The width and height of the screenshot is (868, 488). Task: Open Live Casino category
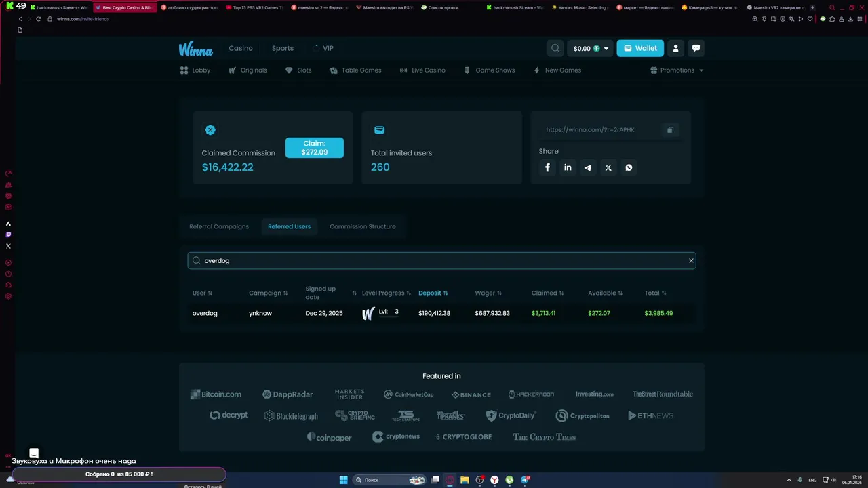422,70
